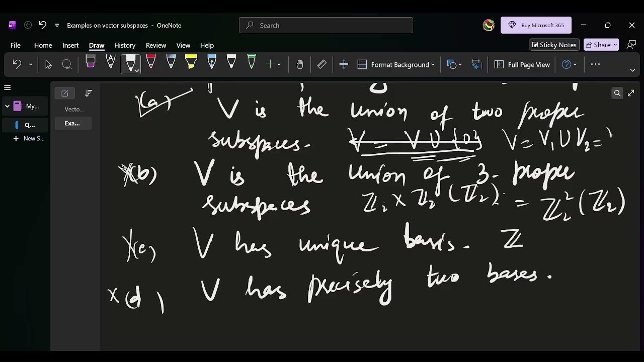Click the Add Page icon
644x362 pixels.
pyautogui.click(x=65, y=93)
